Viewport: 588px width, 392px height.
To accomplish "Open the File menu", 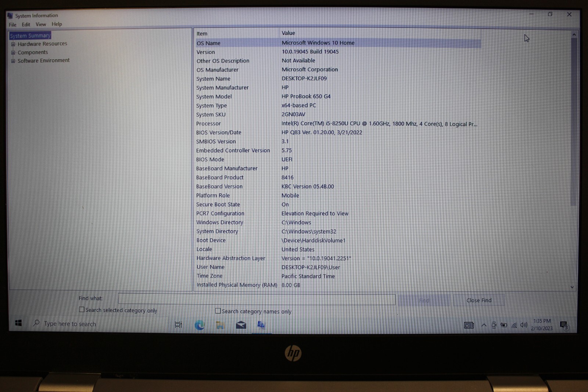I will (12, 25).
